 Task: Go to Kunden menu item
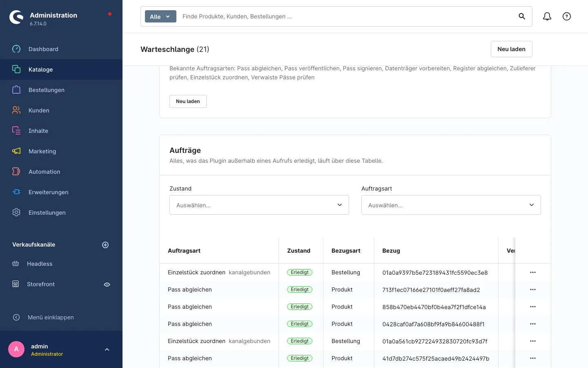(61, 110)
